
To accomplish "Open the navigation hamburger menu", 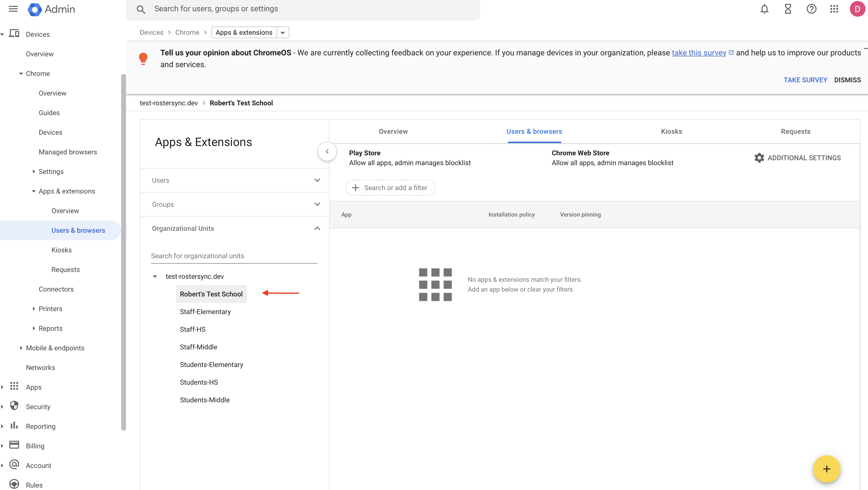I will [x=13, y=9].
